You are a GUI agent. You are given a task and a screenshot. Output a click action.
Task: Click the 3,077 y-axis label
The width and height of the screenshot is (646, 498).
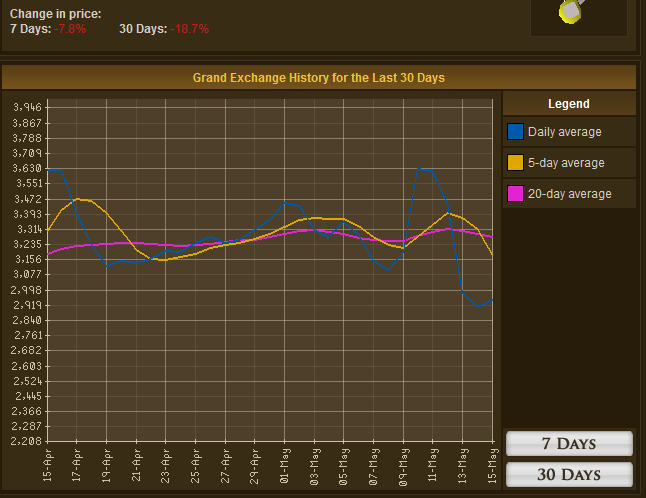click(x=28, y=274)
